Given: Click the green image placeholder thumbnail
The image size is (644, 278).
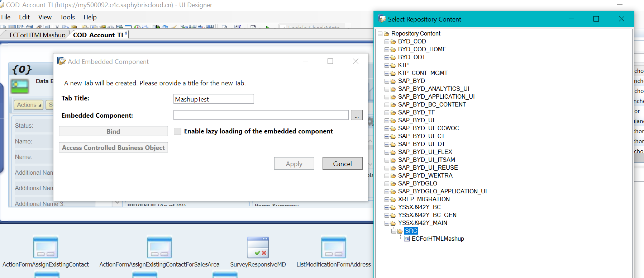Looking at the screenshot, I should (x=20, y=87).
